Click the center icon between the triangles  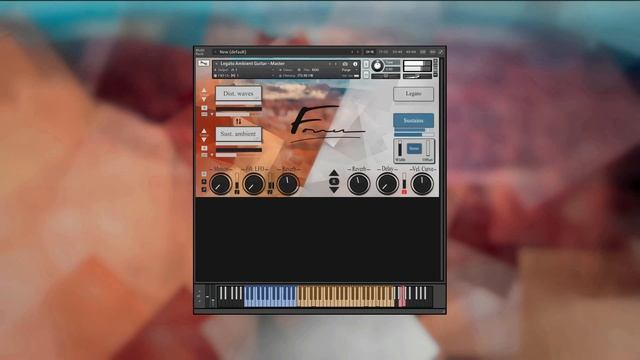pos(334,181)
